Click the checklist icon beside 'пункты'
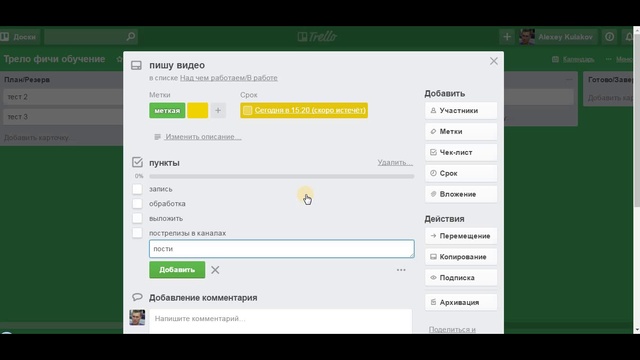 click(x=137, y=162)
